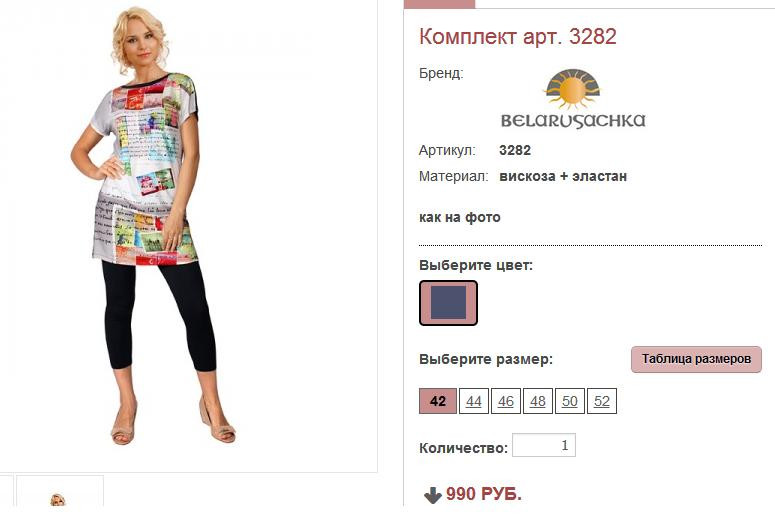Choose size 52
This screenshot has height=514, width=775.
602,401
